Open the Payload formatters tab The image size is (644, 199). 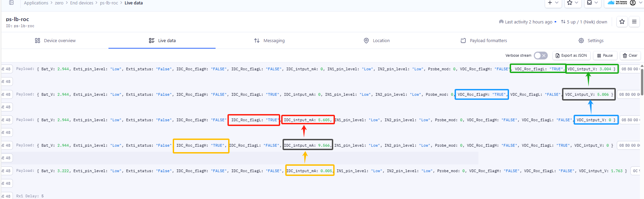484,41
